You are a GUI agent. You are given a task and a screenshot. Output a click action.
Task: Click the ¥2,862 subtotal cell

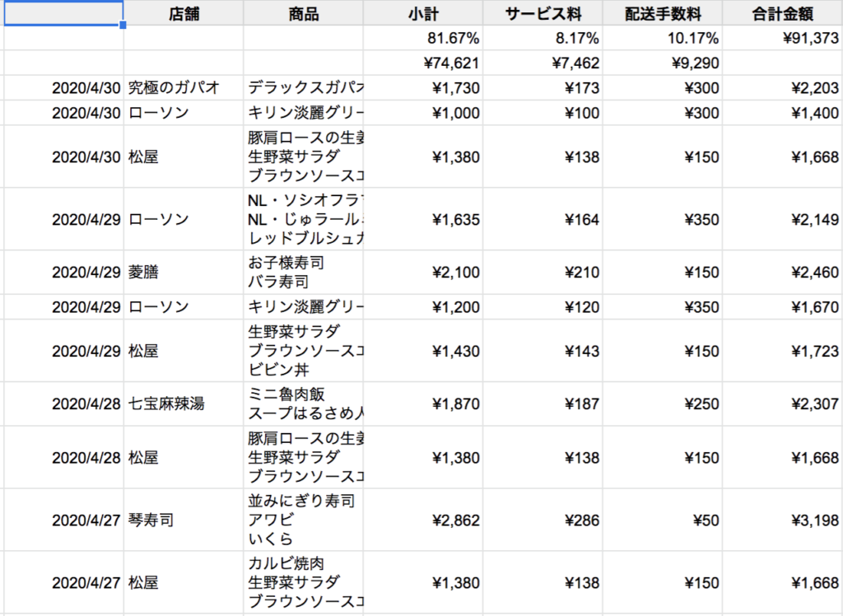pyautogui.click(x=423, y=520)
